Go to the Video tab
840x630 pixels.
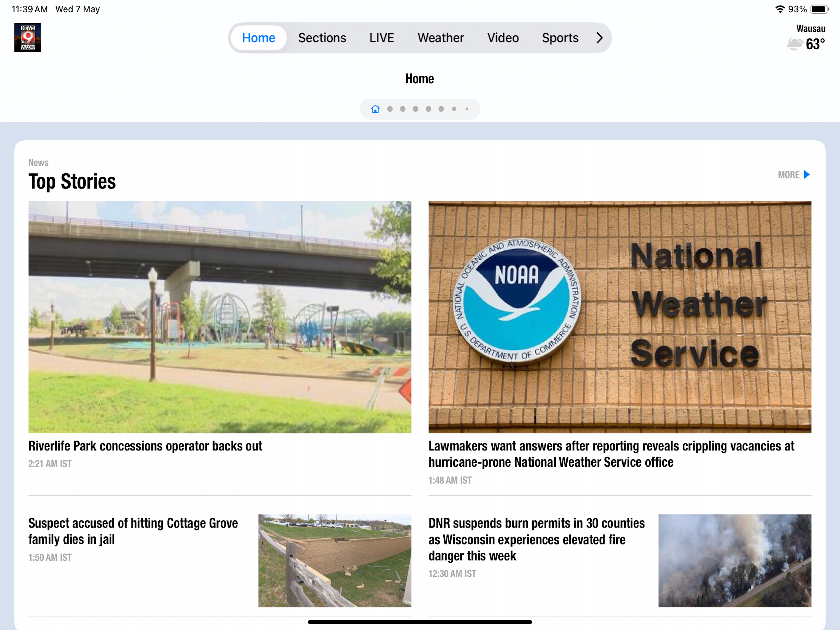502,38
